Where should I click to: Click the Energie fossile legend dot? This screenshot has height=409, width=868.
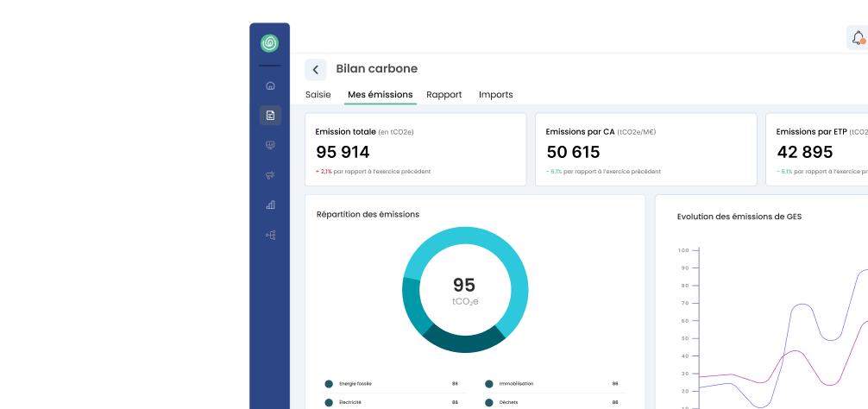pos(329,384)
